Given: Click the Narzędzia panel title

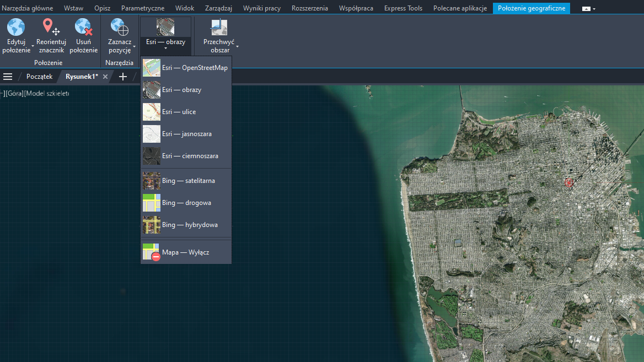Looking at the screenshot, I should point(119,63).
